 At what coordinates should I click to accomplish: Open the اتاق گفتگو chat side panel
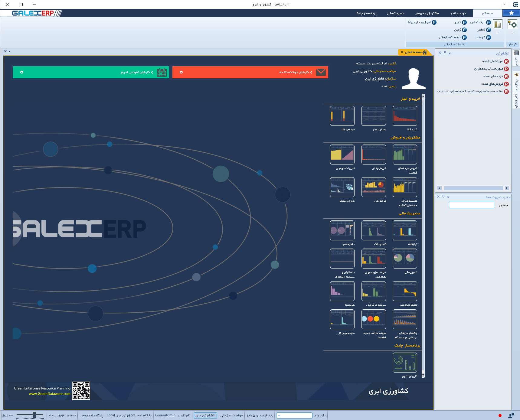click(516, 100)
